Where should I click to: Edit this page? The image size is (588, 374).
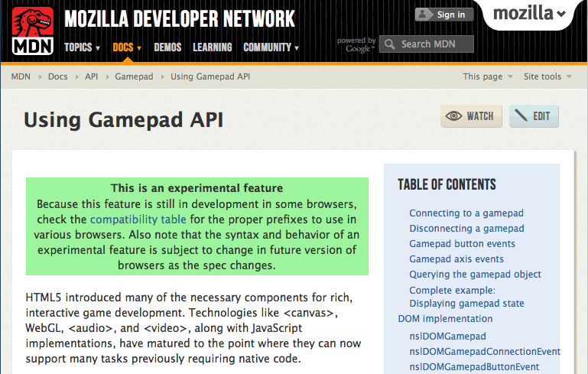point(534,116)
